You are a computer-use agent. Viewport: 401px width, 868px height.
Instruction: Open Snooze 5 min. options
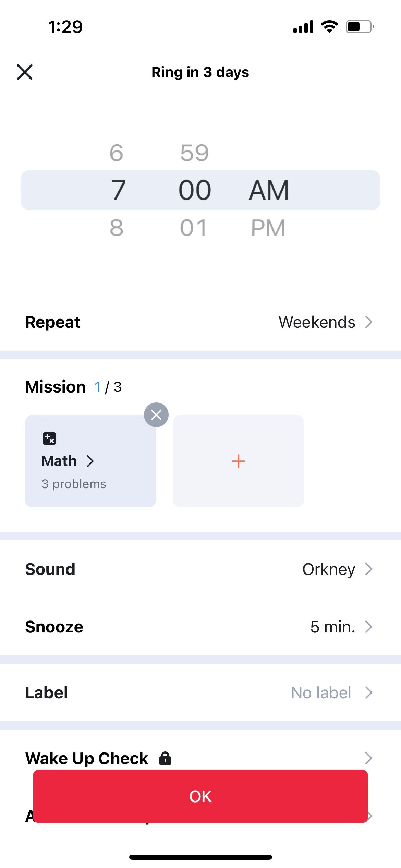coord(341,627)
